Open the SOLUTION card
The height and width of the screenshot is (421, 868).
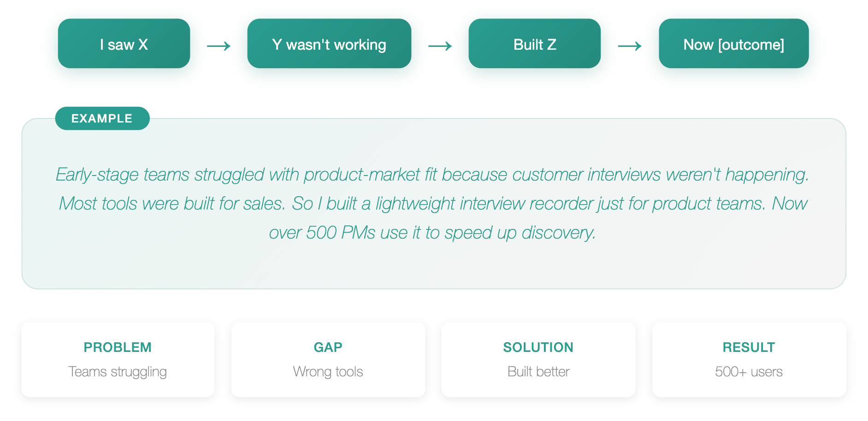(538, 359)
